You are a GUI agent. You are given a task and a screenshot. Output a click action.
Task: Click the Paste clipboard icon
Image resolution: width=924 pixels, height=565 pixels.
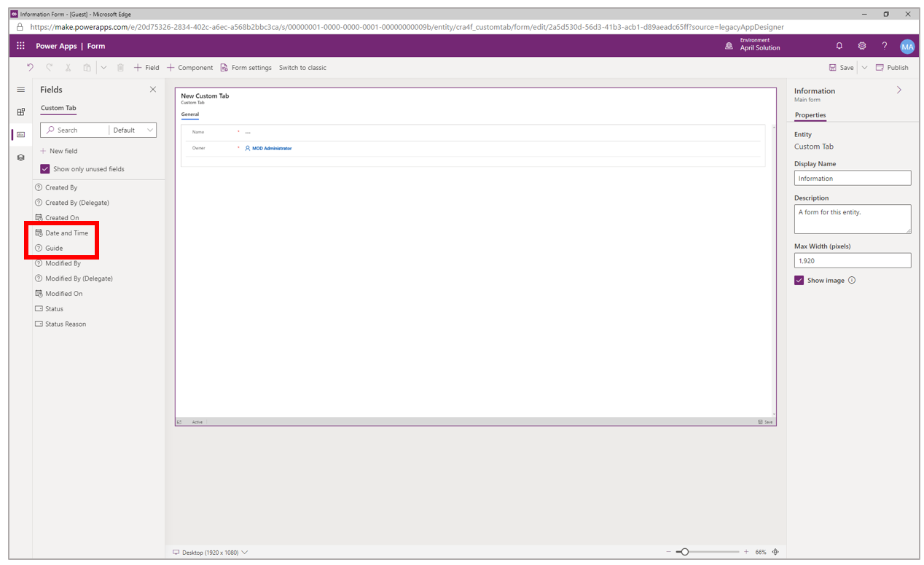(x=87, y=67)
